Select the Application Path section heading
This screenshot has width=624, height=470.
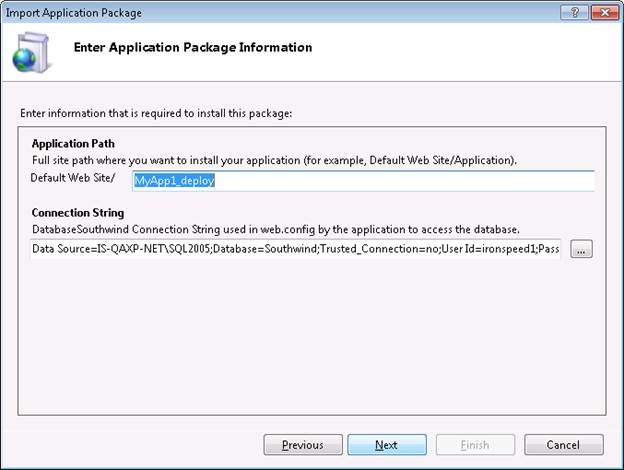[x=73, y=144]
